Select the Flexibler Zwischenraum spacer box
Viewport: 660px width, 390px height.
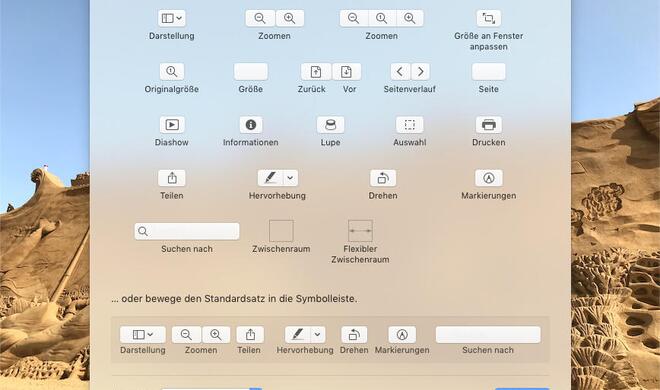[360, 231]
